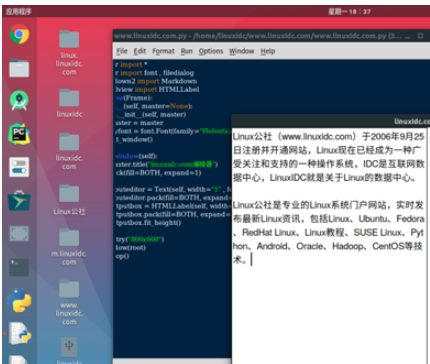Click the linuxidc.com editor window title bar
The width and height of the screenshot is (430, 364).
[x=330, y=121]
